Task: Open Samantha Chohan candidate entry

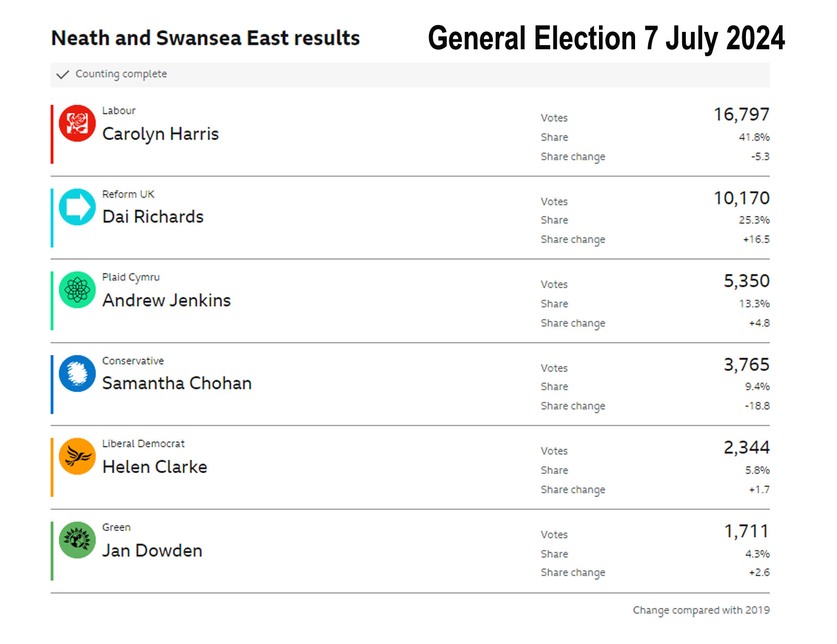Action: coord(177,383)
